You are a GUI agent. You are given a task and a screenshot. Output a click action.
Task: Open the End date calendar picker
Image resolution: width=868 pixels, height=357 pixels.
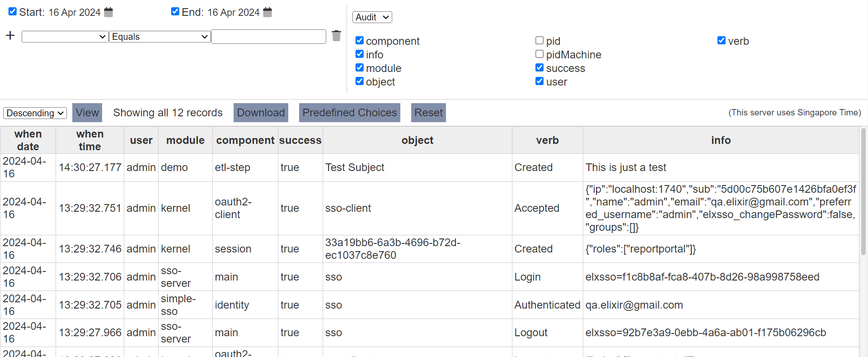267,12
